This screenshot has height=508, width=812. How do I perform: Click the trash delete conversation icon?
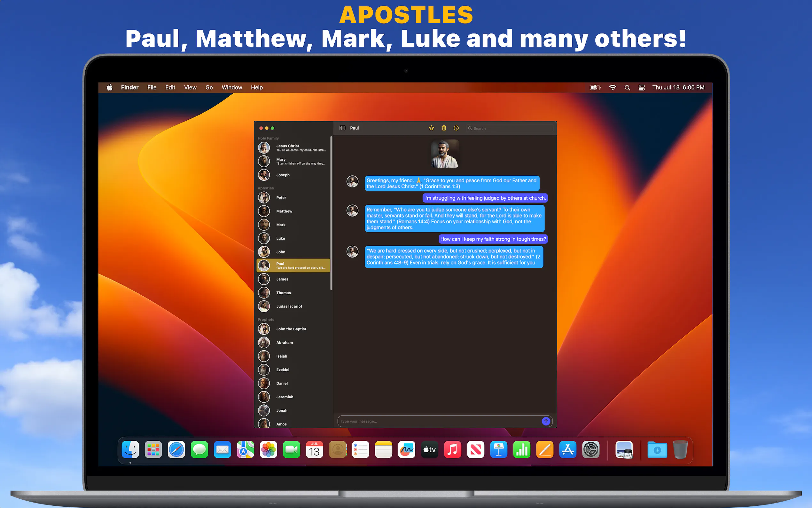click(x=444, y=128)
